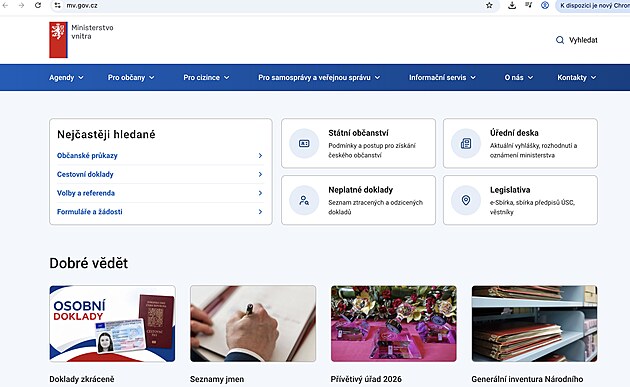The height and width of the screenshot is (387, 630).
Task: Expand the Informační servis dropdown chevron
Action: point(473,78)
